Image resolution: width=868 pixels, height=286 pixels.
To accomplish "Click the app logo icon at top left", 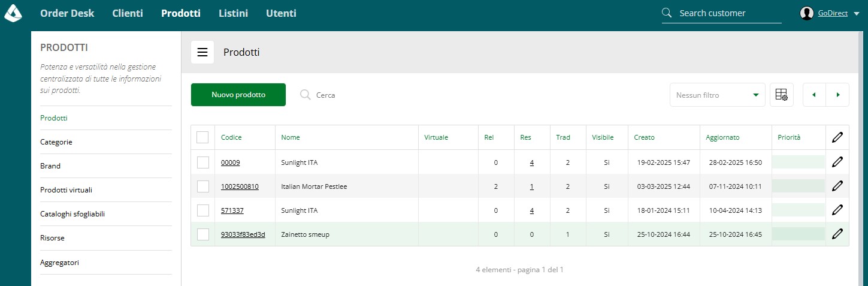I will pos(13,13).
